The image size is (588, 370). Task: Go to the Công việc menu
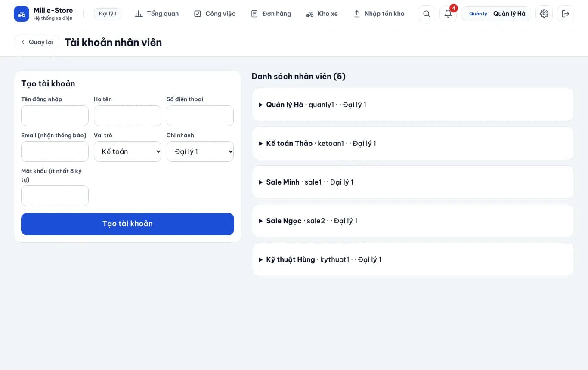click(215, 14)
